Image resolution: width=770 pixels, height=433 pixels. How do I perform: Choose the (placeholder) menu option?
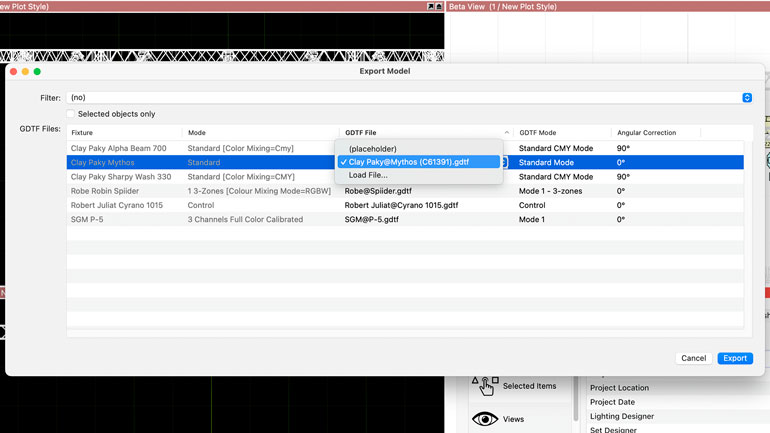coord(372,149)
